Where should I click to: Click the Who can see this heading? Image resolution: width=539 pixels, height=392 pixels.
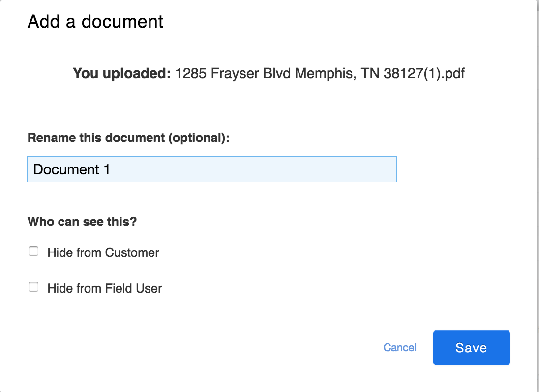point(82,222)
